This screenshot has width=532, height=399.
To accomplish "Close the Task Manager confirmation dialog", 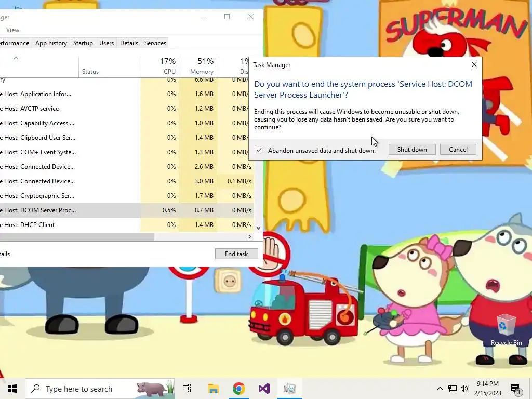I will tap(474, 64).
